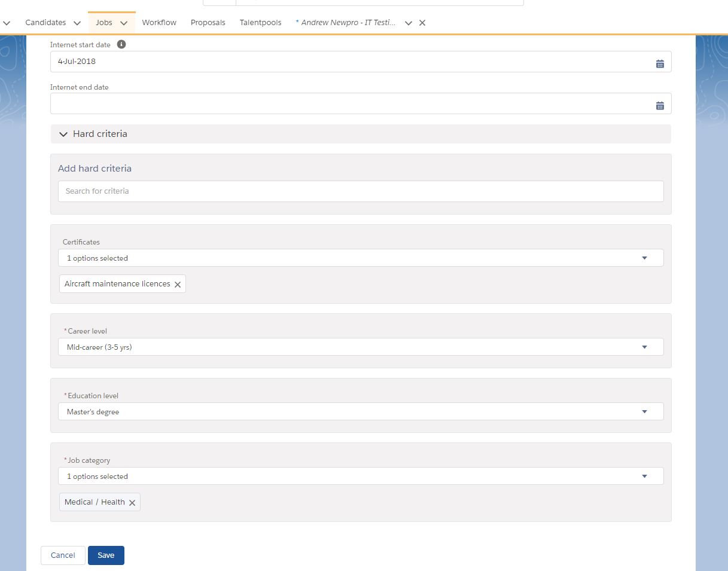Focus the Search for criteria field
The image size is (728, 571).
tap(361, 191)
